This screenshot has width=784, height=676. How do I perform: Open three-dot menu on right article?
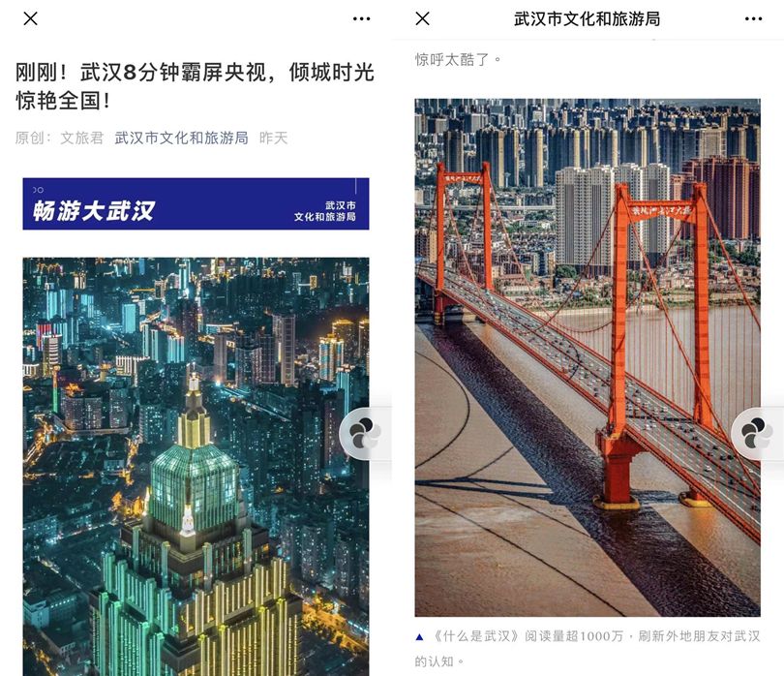click(x=753, y=19)
